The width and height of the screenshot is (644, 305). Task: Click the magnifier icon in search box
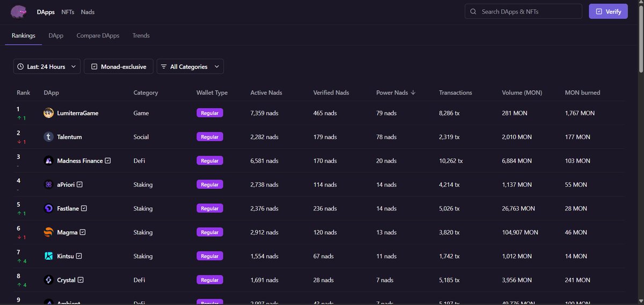(473, 11)
